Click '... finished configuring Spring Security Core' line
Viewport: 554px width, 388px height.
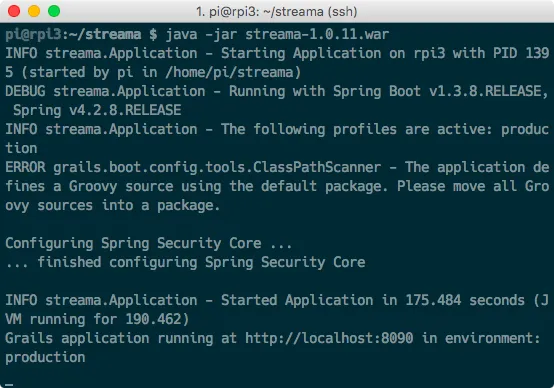pyautogui.click(x=185, y=262)
